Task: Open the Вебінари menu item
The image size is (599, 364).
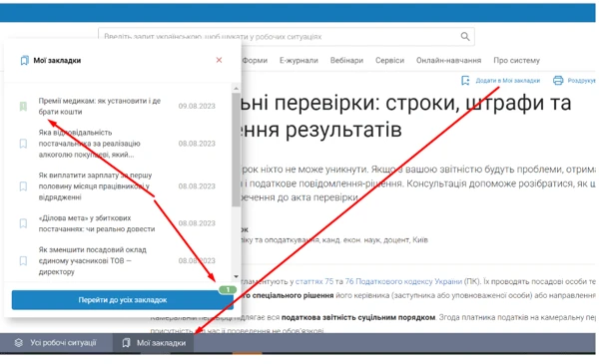Action: pyautogui.click(x=346, y=60)
